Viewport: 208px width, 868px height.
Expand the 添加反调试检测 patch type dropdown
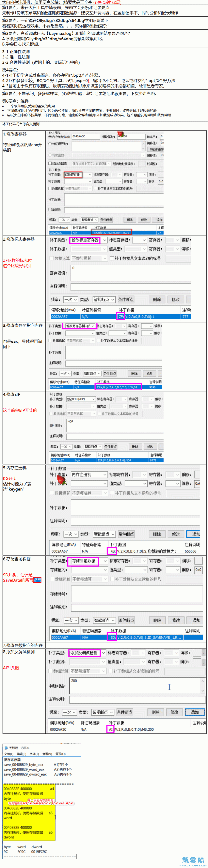[x=87, y=653]
